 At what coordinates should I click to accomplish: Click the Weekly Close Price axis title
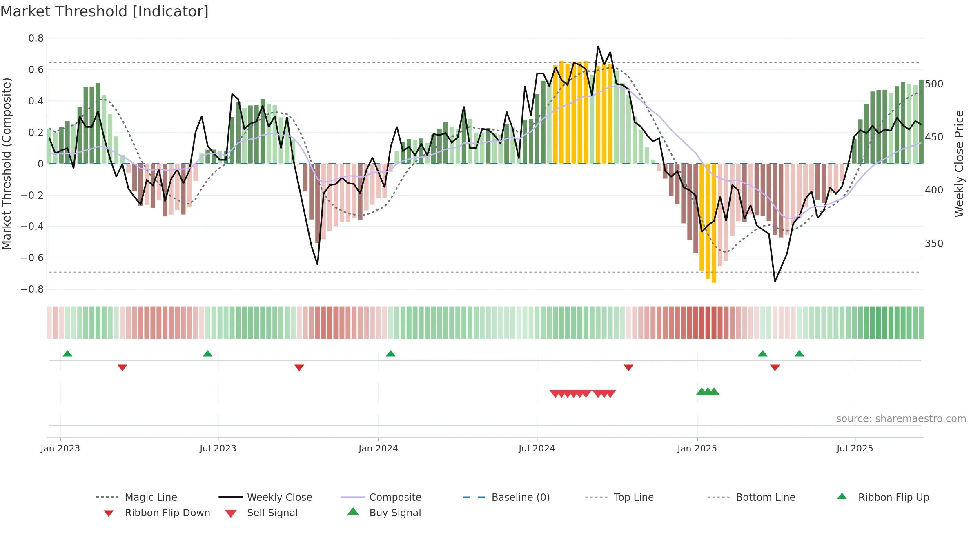[x=959, y=164]
